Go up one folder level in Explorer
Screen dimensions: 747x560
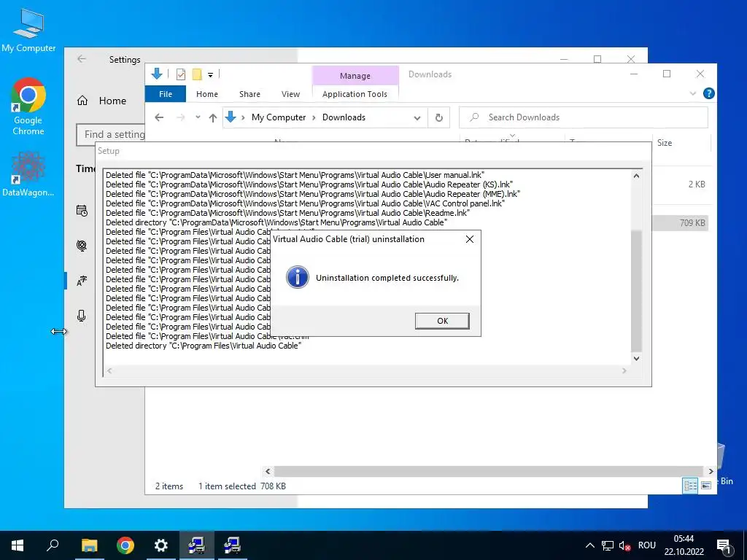213,117
